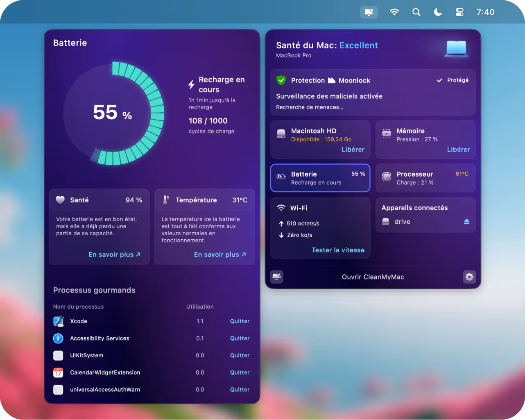Click Xcode utilisation value 1.1
The width and height of the screenshot is (525, 420).
pos(200,321)
